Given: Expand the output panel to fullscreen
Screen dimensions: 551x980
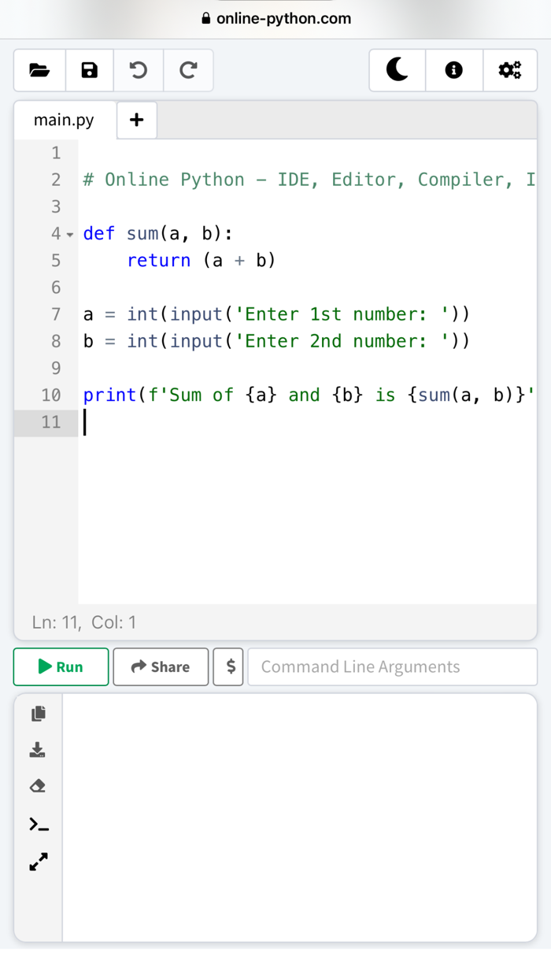Looking at the screenshot, I should coord(37,861).
